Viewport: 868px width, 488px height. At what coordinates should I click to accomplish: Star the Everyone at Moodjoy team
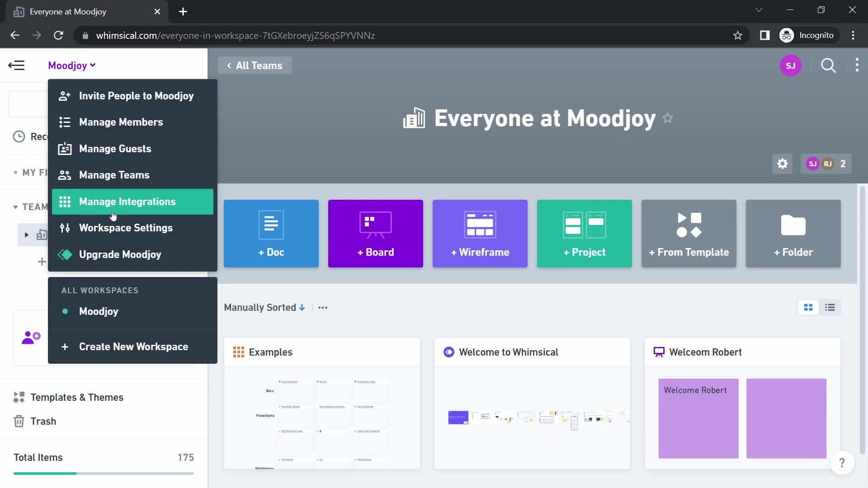point(668,118)
